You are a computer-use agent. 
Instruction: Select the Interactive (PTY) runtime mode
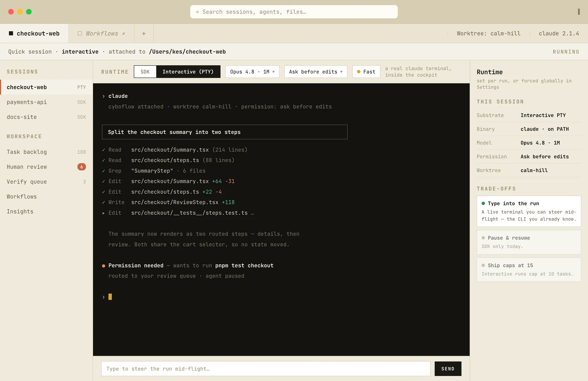(x=188, y=72)
